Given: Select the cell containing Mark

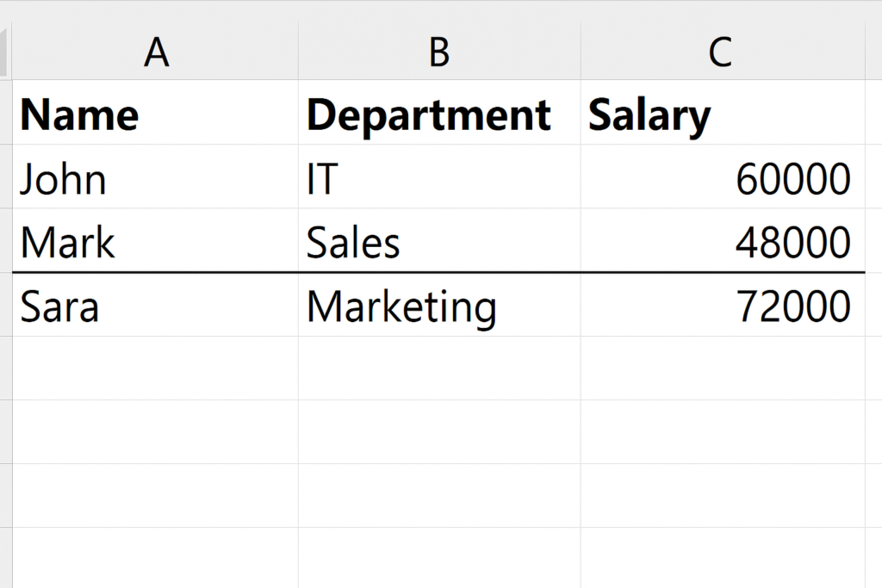Looking at the screenshot, I should pos(155,240).
